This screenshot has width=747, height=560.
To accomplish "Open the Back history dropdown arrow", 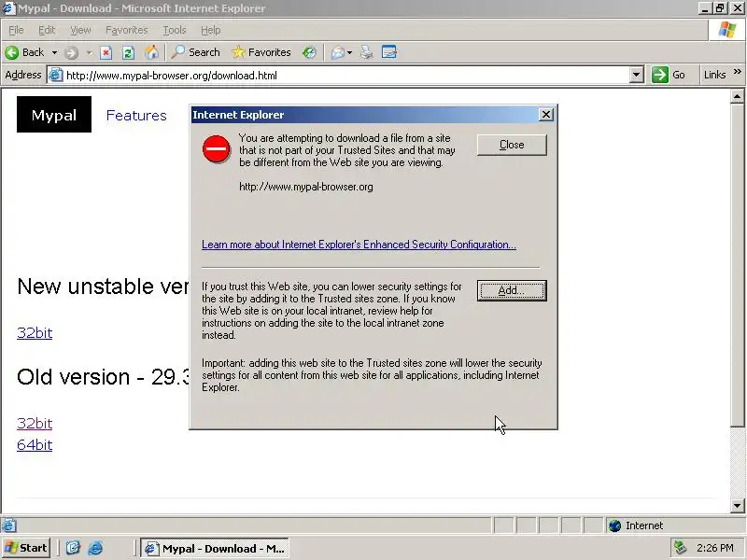I will tap(54, 52).
